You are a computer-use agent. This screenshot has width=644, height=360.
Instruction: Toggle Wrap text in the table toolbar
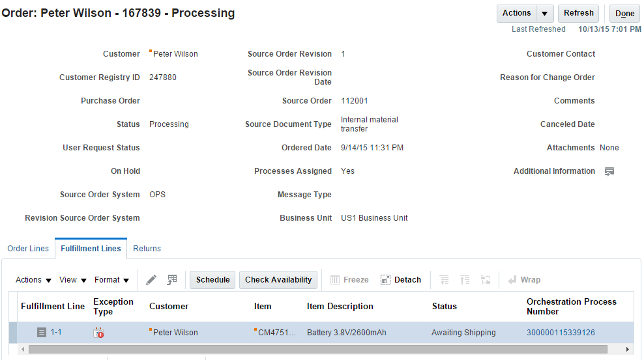tap(524, 280)
